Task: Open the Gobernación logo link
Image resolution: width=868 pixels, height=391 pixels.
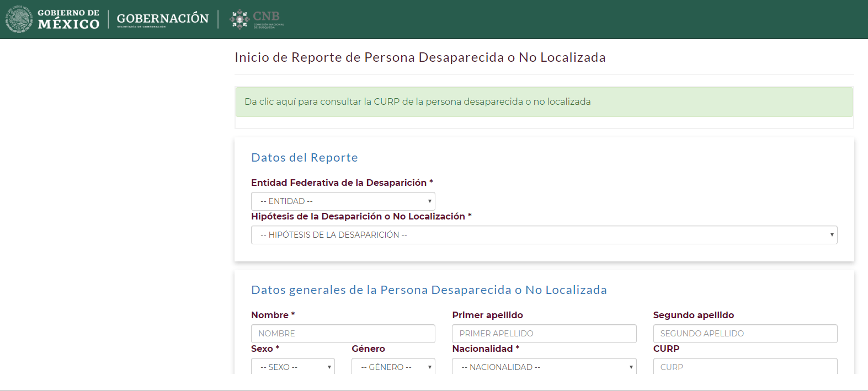Action: click(162, 19)
